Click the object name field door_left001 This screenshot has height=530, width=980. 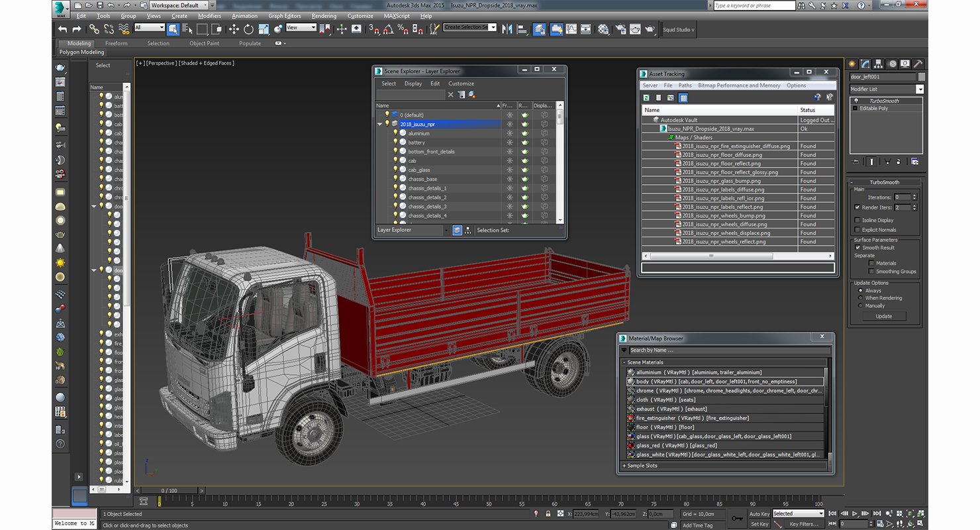coord(883,77)
